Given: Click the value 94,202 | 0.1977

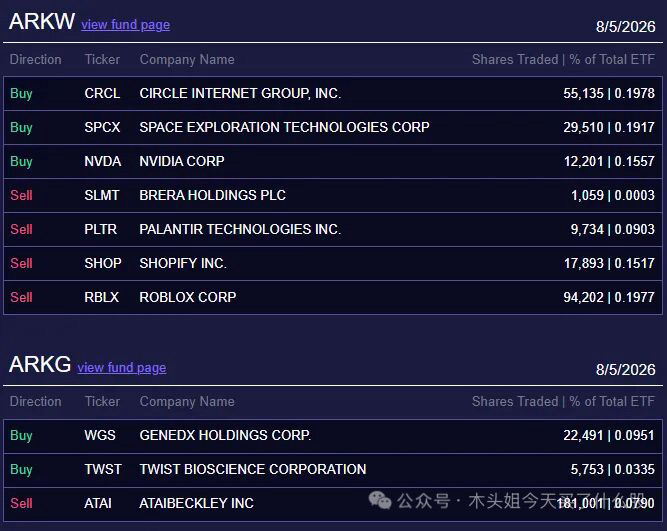Looking at the screenshot, I should 609,297.
